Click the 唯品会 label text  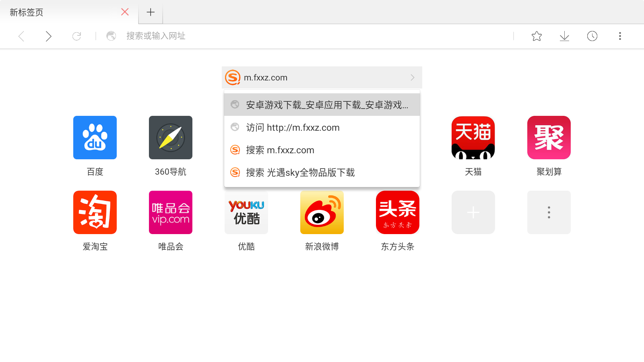click(x=171, y=247)
